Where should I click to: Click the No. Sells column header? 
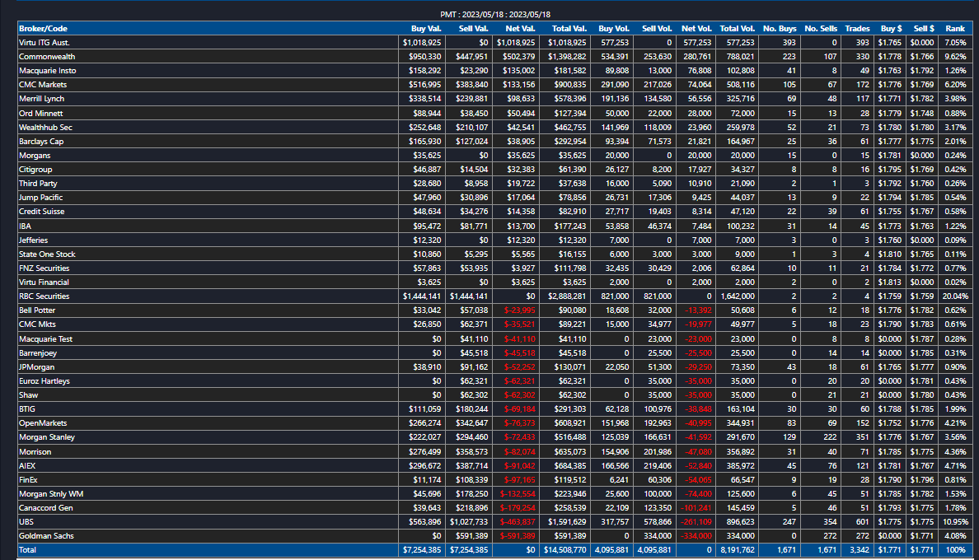pyautogui.click(x=821, y=29)
